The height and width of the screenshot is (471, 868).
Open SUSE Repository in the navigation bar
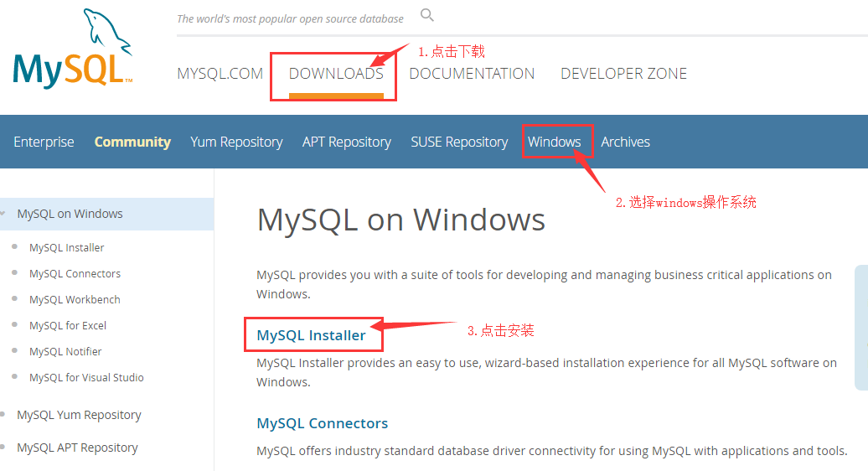pyautogui.click(x=459, y=142)
